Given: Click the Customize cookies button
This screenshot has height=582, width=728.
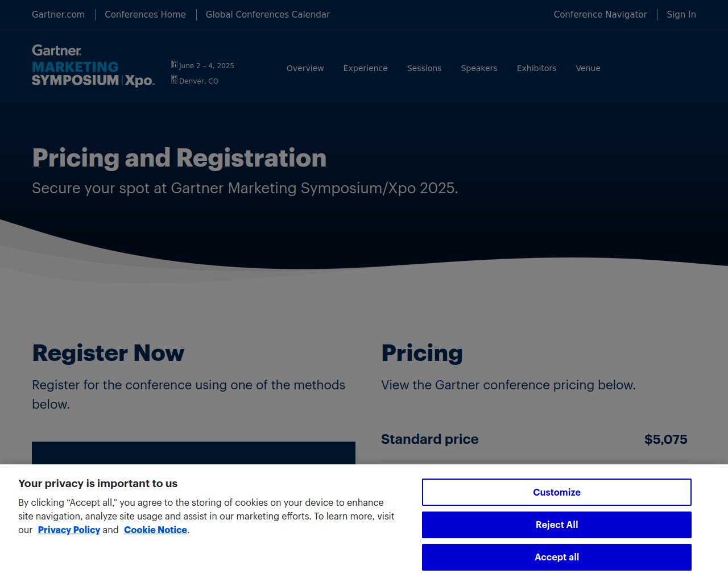Looking at the screenshot, I should (x=557, y=492).
